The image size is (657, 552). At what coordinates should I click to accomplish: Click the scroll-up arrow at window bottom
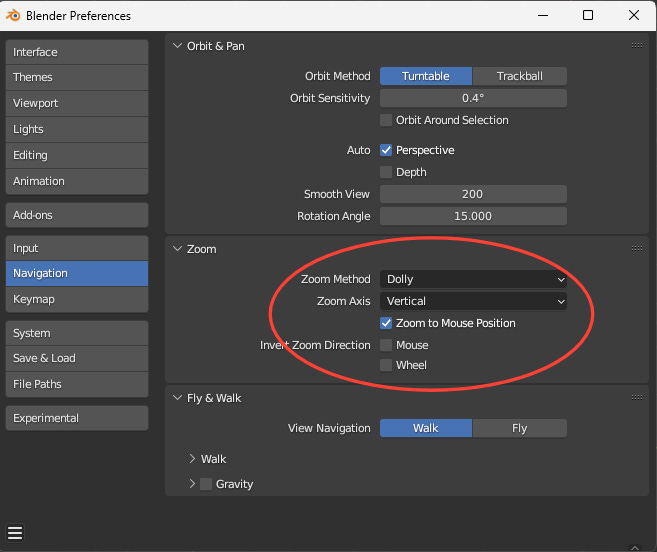click(635, 548)
